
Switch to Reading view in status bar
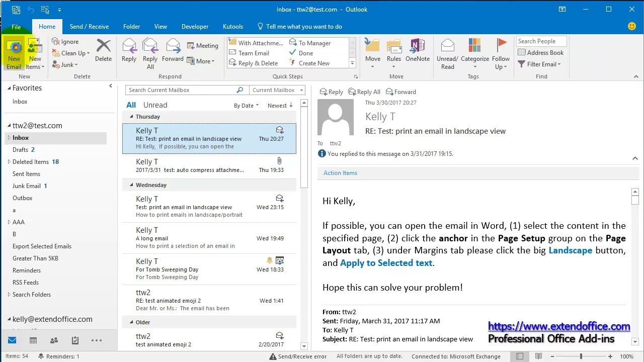[538, 356]
